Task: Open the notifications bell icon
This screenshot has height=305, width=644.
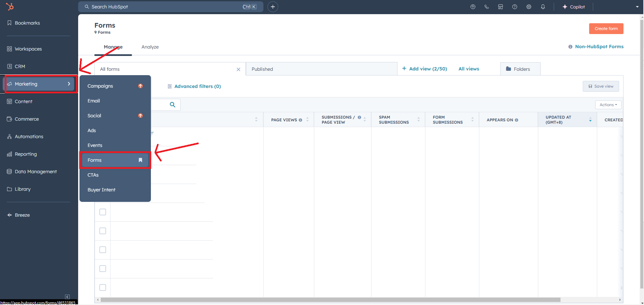Action: point(543,7)
